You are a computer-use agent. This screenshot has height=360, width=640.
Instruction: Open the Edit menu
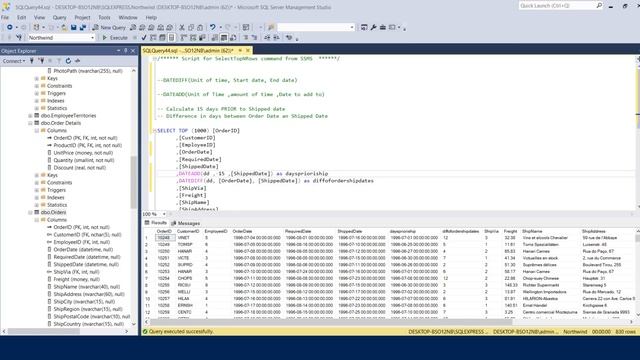coord(22,18)
